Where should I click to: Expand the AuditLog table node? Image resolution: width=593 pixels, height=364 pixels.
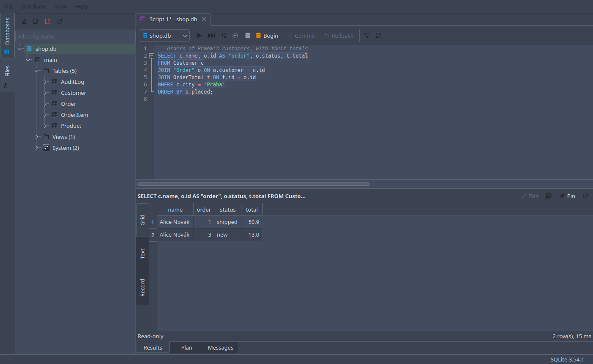coord(45,82)
